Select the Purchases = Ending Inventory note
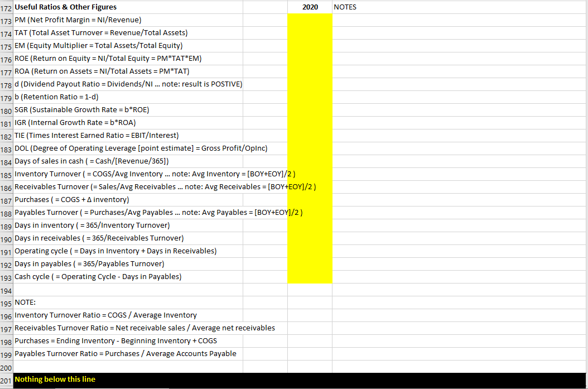588x389 pixels. pyautogui.click(x=116, y=340)
